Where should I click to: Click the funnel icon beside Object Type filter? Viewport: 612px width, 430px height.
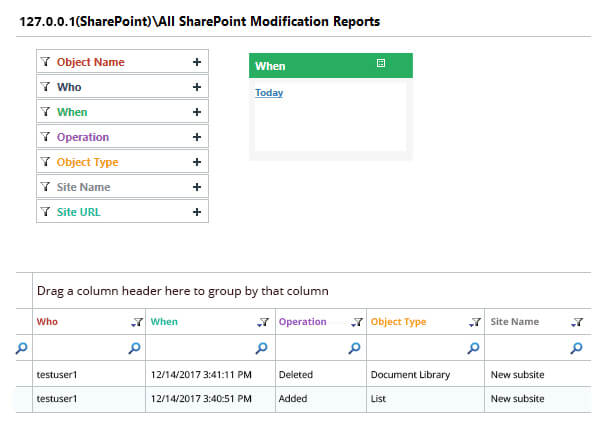45,162
